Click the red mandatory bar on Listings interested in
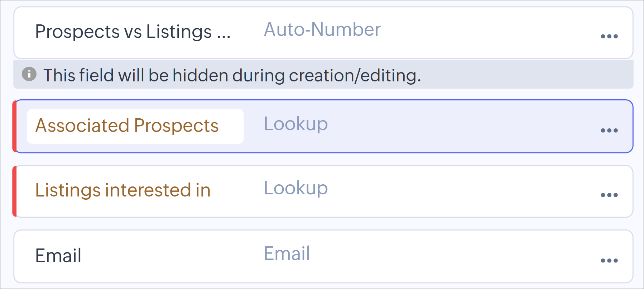This screenshot has height=289, width=644. [x=14, y=191]
